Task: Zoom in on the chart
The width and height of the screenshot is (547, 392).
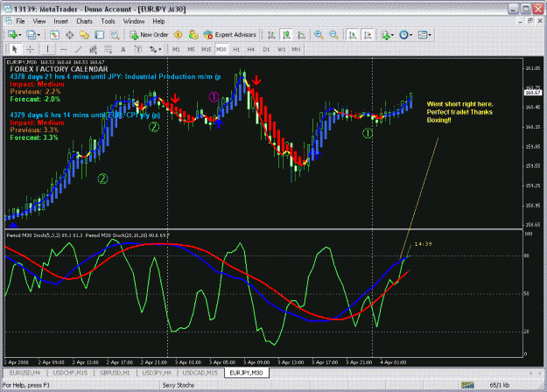Action: pos(319,35)
